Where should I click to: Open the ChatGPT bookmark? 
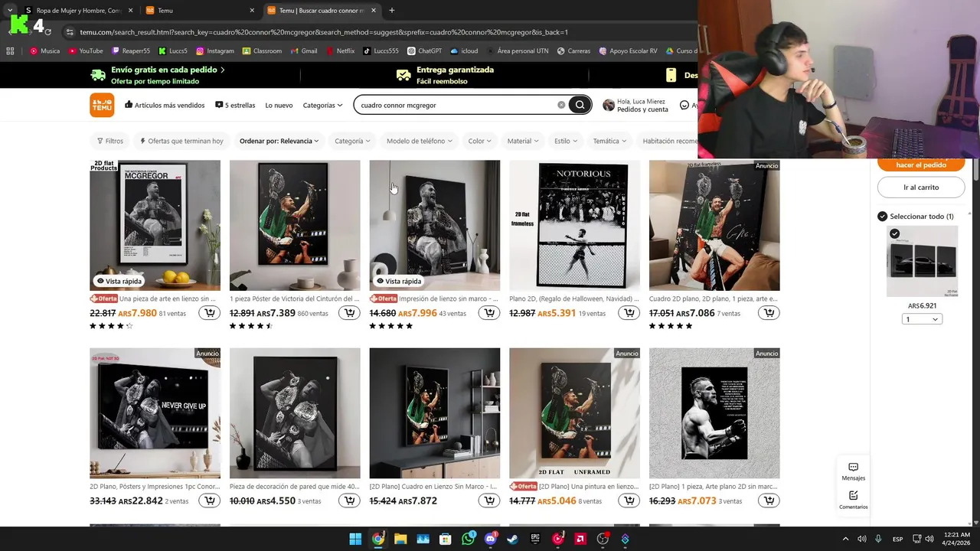(425, 51)
